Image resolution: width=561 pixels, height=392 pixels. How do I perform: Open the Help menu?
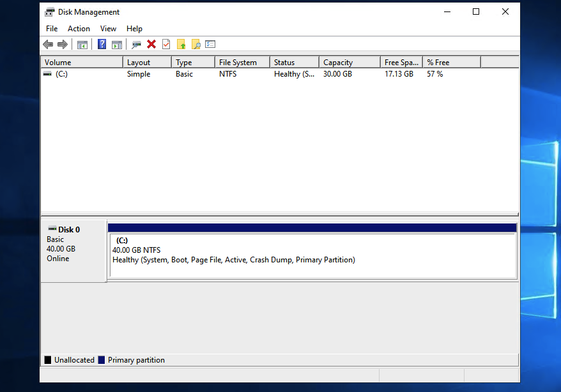tap(134, 29)
